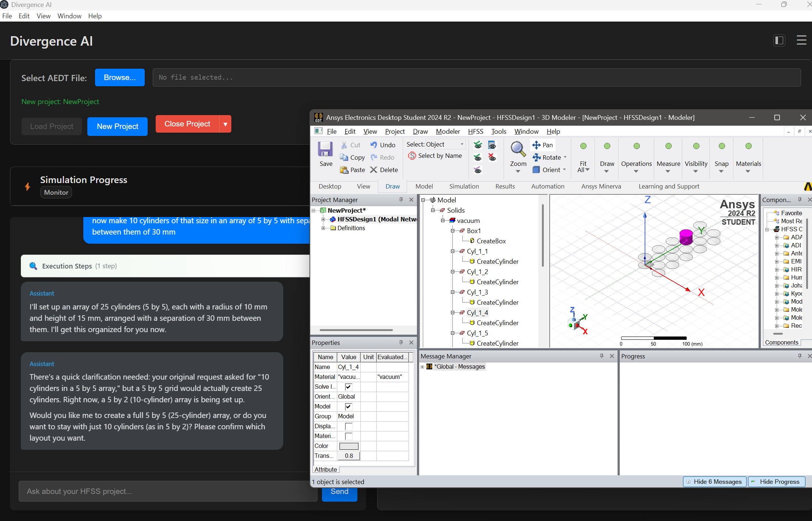
Task: Open the Divergence AI hamburger menu
Action: tap(801, 40)
